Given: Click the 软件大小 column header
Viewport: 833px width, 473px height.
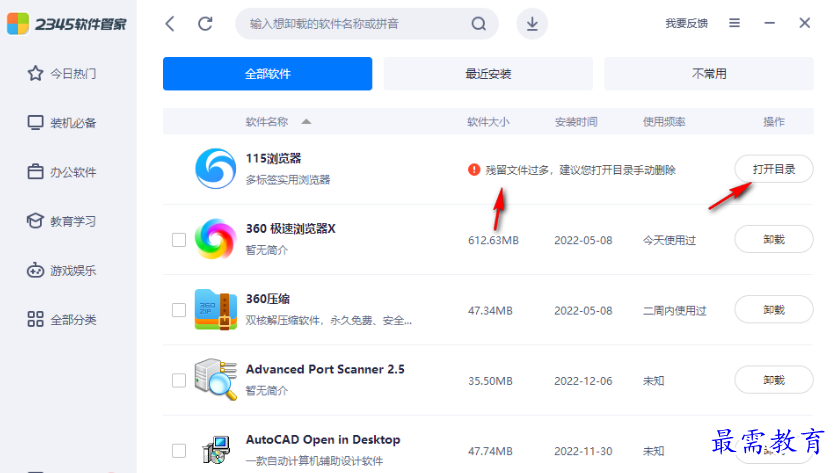Looking at the screenshot, I should tap(488, 122).
